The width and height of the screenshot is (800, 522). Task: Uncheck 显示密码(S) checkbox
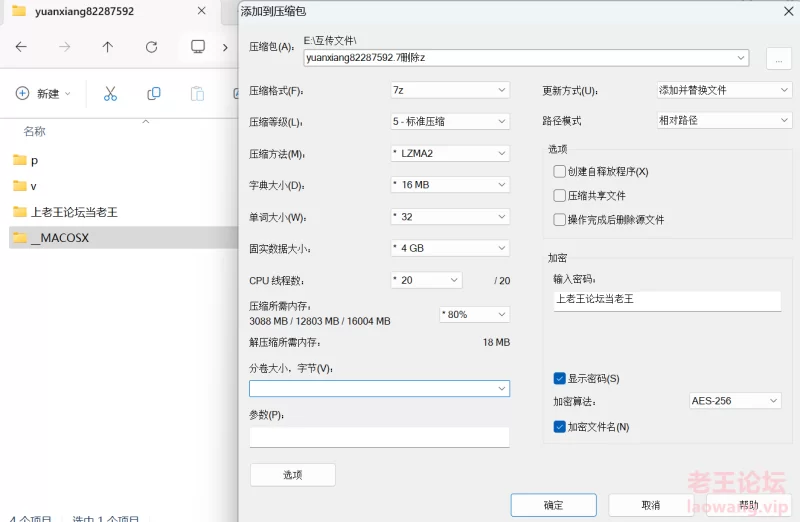[559, 378]
